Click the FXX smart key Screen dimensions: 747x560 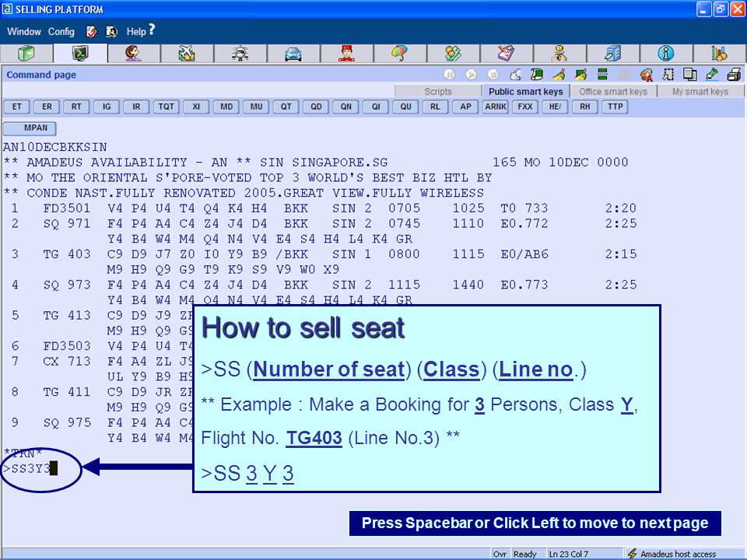525,107
